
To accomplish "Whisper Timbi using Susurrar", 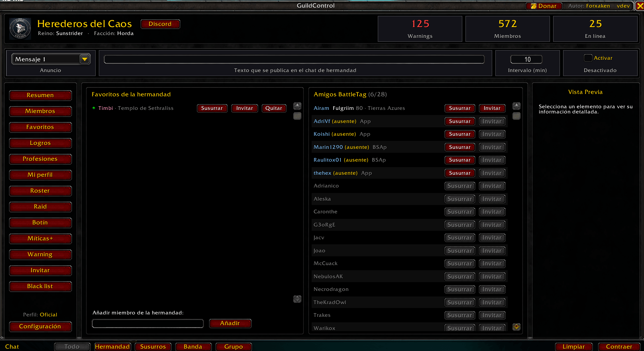I will tap(212, 108).
